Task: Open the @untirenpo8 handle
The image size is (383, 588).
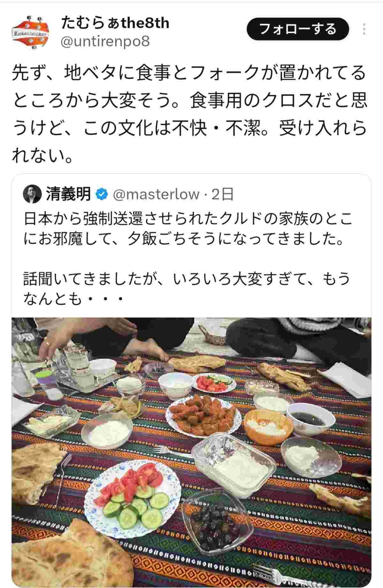Action: click(x=105, y=42)
